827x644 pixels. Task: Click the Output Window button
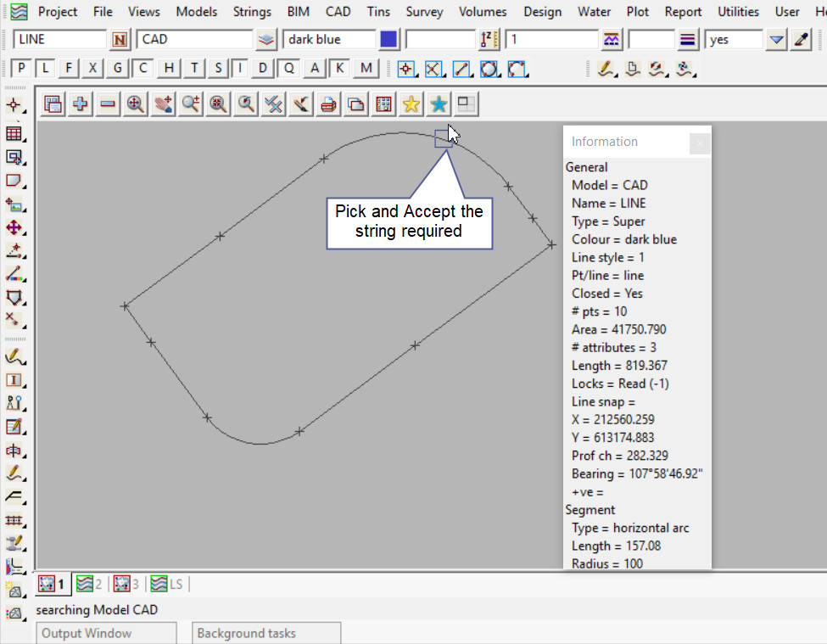point(106,633)
